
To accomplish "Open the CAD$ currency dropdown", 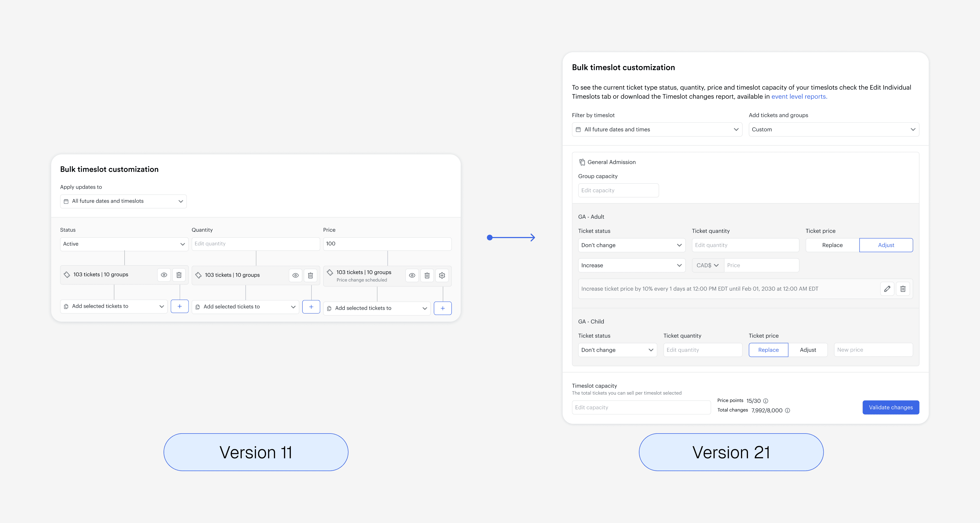I will tap(708, 265).
